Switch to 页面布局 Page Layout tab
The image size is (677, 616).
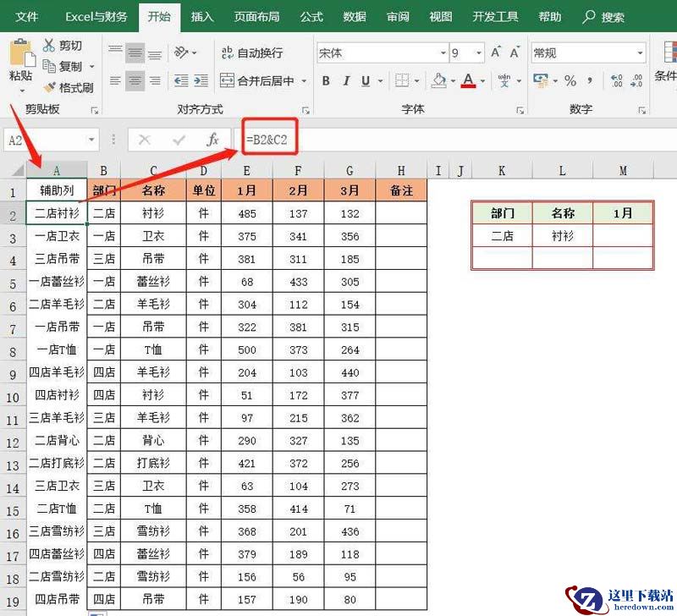coord(257,17)
